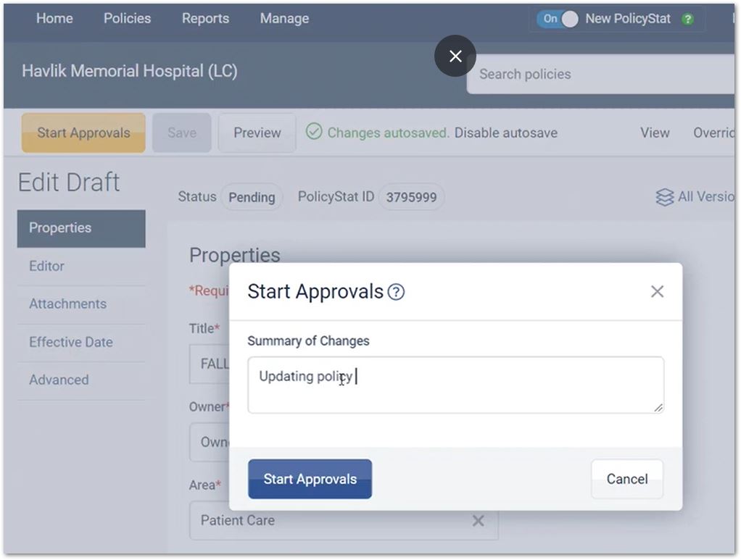Open the View menu in toolbar
The height and width of the screenshot is (560, 741).
(x=654, y=133)
